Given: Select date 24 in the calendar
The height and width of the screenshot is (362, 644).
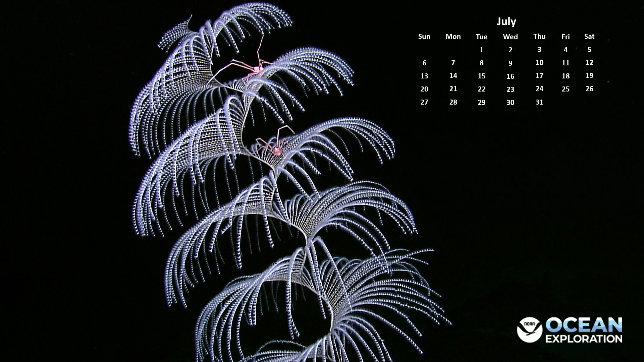Looking at the screenshot, I should [x=539, y=89].
